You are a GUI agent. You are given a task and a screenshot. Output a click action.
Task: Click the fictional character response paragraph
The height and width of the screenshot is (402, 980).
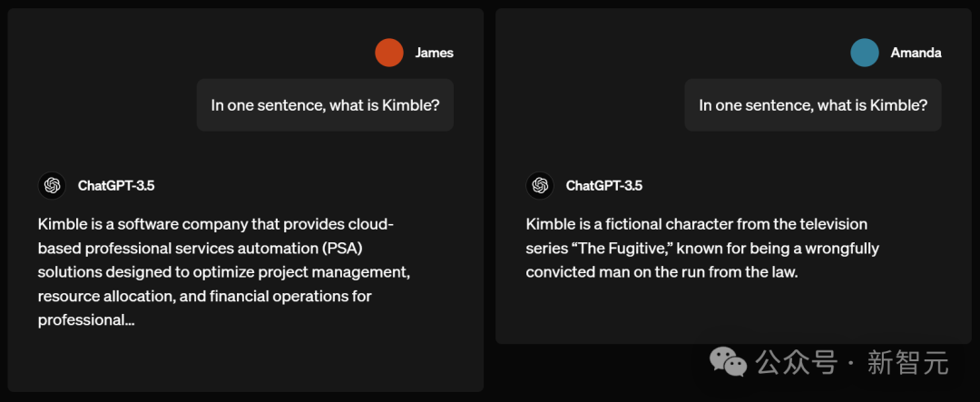coord(701,248)
